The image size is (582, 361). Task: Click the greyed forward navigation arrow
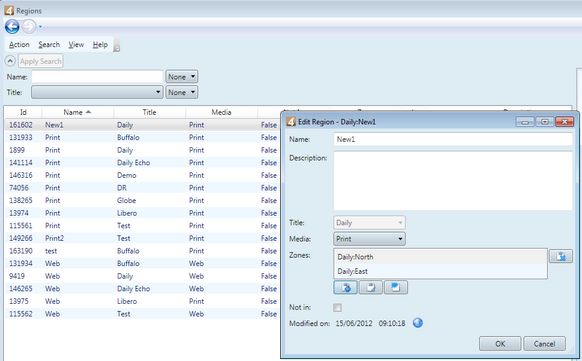click(x=29, y=27)
